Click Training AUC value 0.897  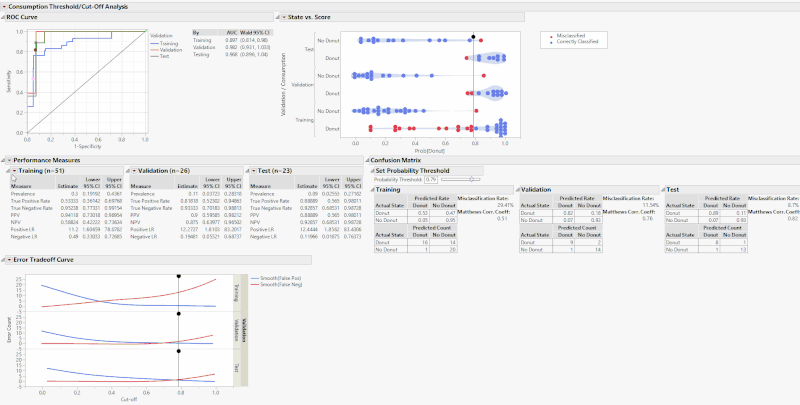pyautogui.click(x=232, y=40)
